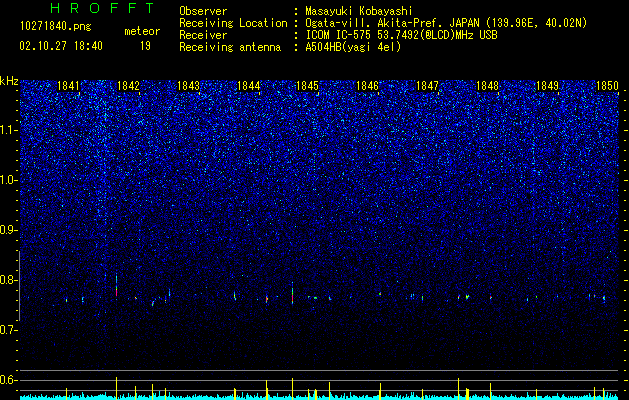Click the 0.9 frequency axis label
This screenshot has width=629, height=400.
click(x=8, y=230)
